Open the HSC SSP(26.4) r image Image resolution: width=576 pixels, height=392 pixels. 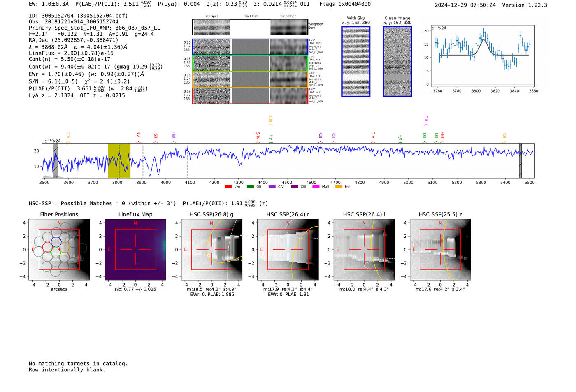tap(288, 250)
